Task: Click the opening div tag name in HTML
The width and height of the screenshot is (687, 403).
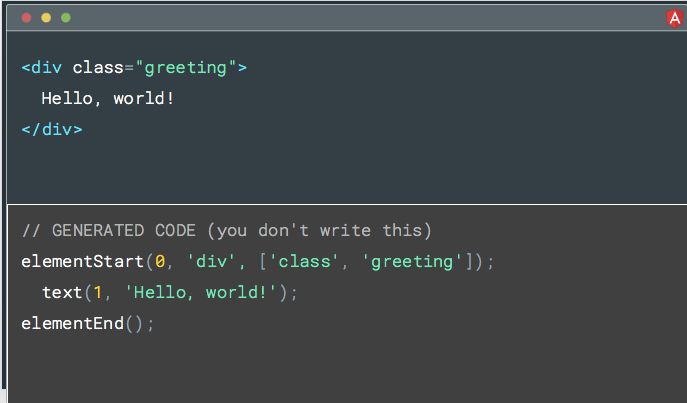Action: tap(47, 68)
